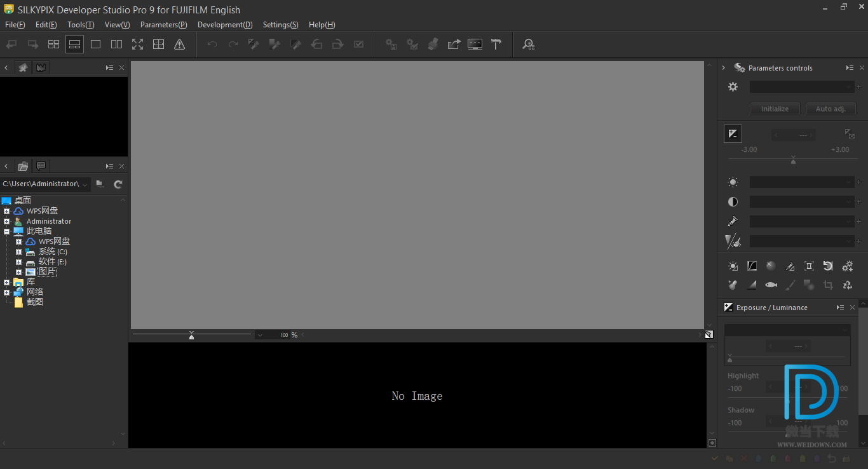The height and width of the screenshot is (469, 868).
Task: Open the Tools menu
Action: click(x=81, y=25)
